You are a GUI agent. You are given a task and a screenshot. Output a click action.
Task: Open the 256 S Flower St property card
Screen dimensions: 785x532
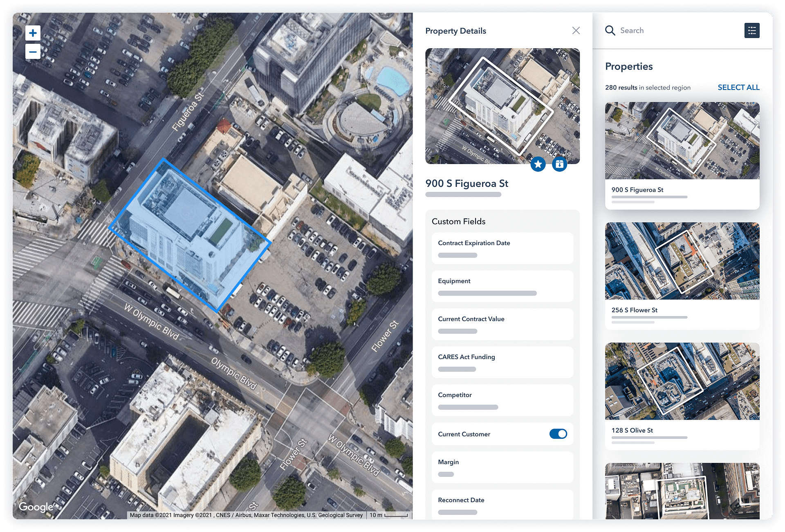(682, 276)
